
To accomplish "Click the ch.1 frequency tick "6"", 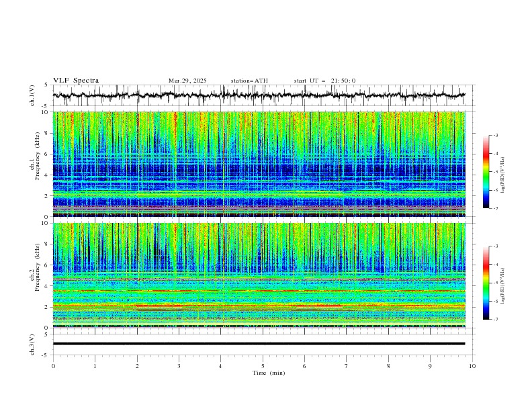I will [48, 154].
